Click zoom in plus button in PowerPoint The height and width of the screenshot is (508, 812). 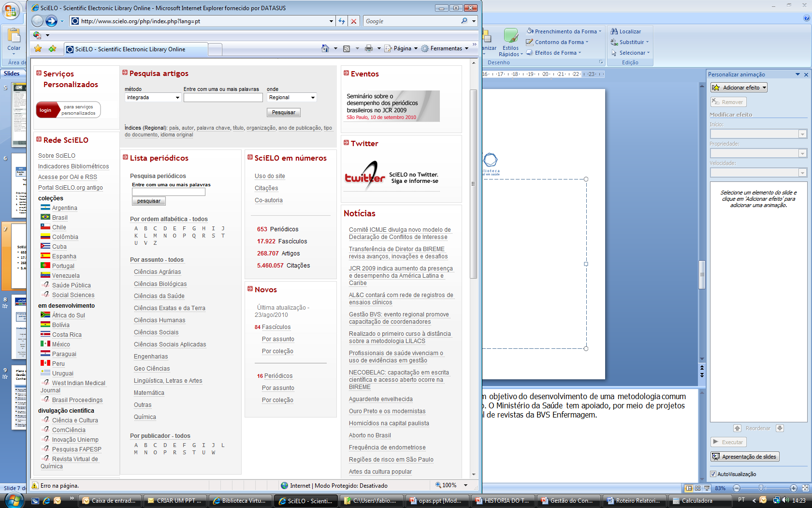tap(794, 488)
